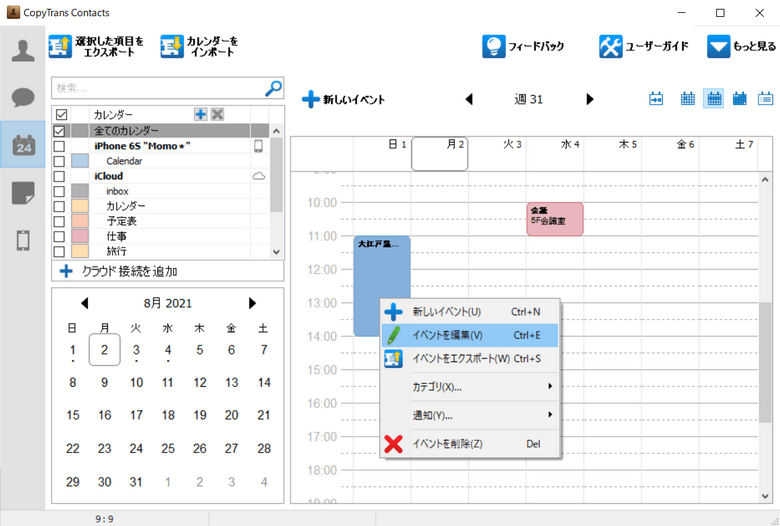
Task: Switch to list view icon
Action: (x=766, y=99)
